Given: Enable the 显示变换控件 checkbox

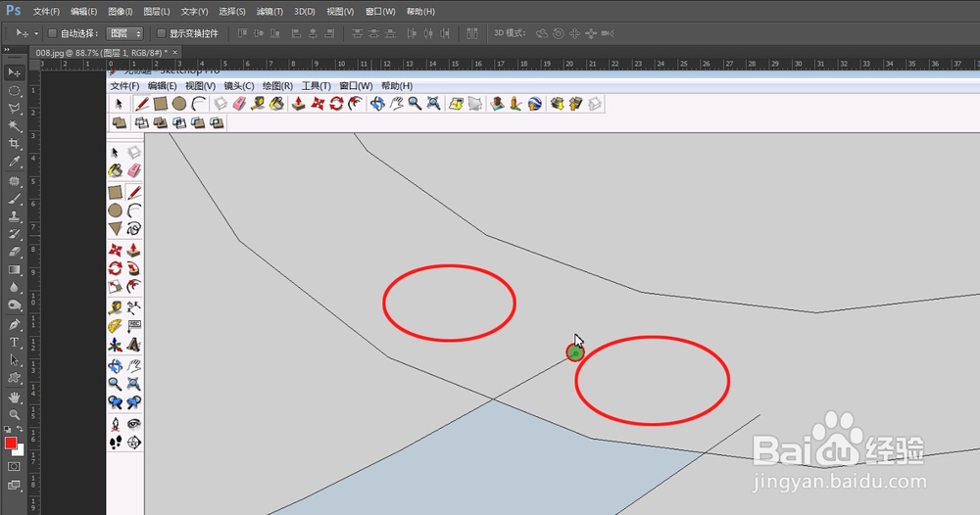Looking at the screenshot, I should click(162, 33).
